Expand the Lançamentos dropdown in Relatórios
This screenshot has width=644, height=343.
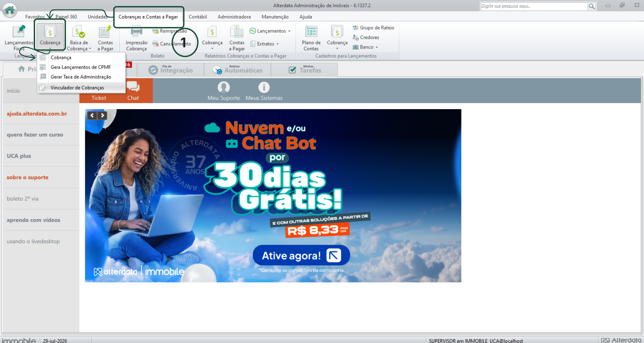click(x=289, y=31)
